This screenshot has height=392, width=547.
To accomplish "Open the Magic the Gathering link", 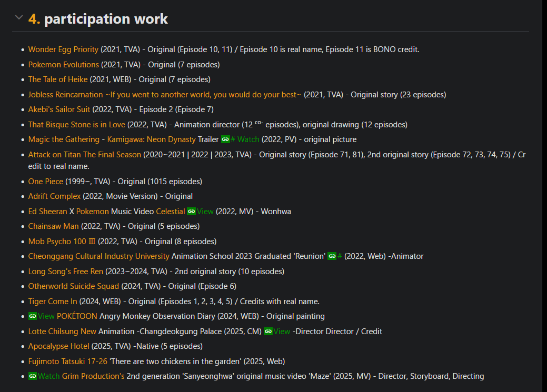I will [64, 139].
